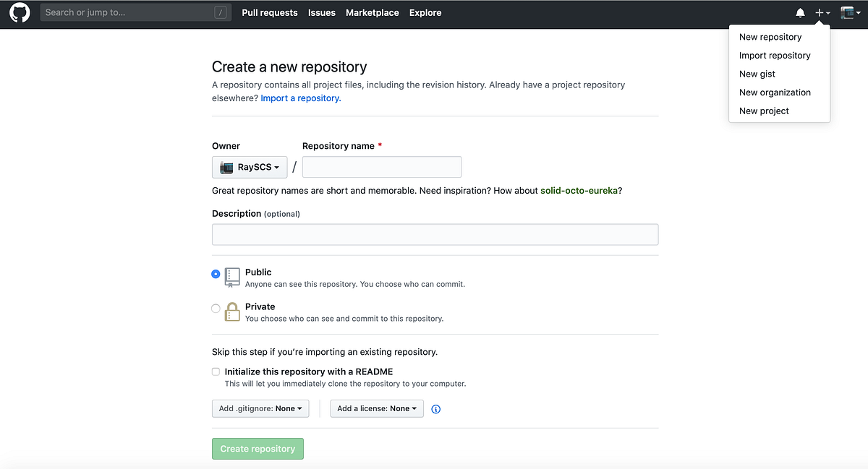Enable Initialize this repository with a README

(216, 371)
